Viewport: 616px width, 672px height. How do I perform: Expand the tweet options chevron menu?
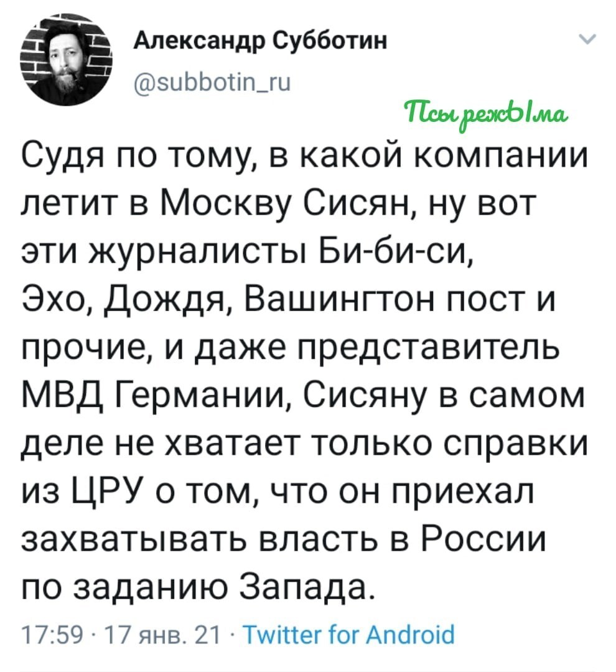coord(587,40)
